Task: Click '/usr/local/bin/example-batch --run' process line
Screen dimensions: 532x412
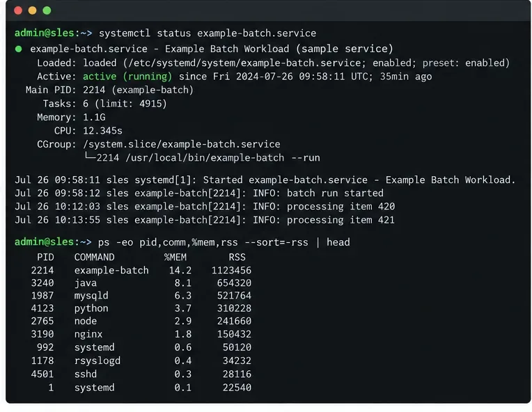Action: pyautogui.click(x=223, y=158)
